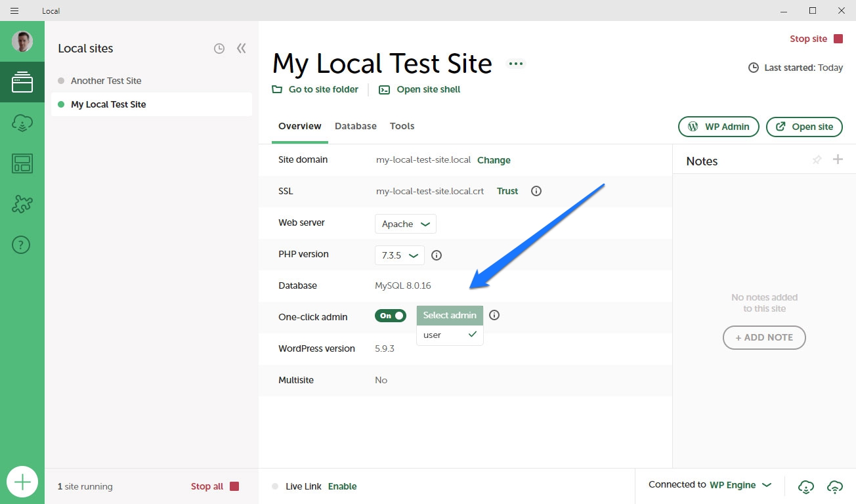Sort sites using the clock icon

[219, 49]
